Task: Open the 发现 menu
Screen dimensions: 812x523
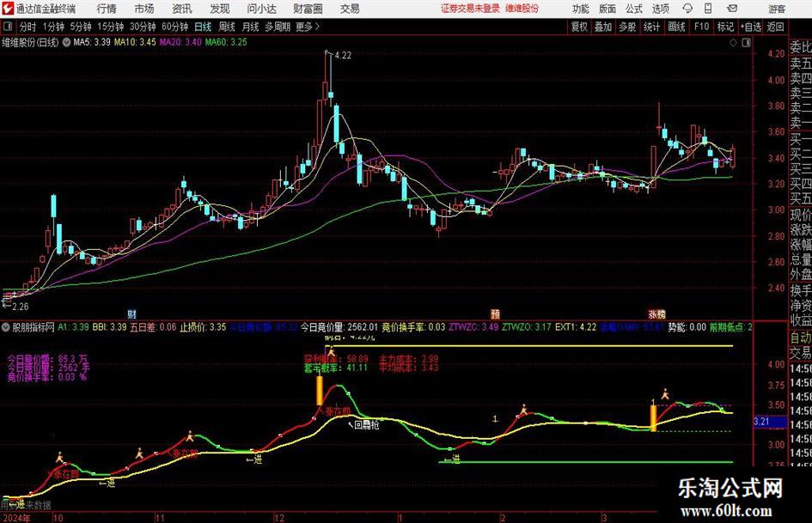Action: 220,9
